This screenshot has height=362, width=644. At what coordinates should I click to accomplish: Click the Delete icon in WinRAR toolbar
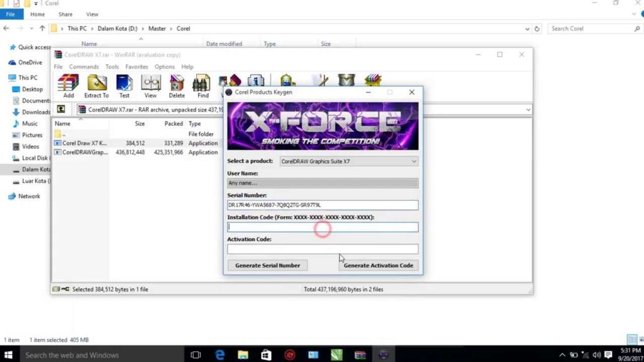177,86
